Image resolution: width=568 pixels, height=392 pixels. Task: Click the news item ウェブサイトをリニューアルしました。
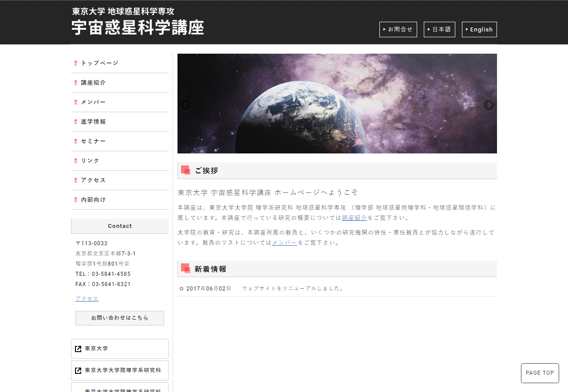pyautogui.click(x=293, y=288)
